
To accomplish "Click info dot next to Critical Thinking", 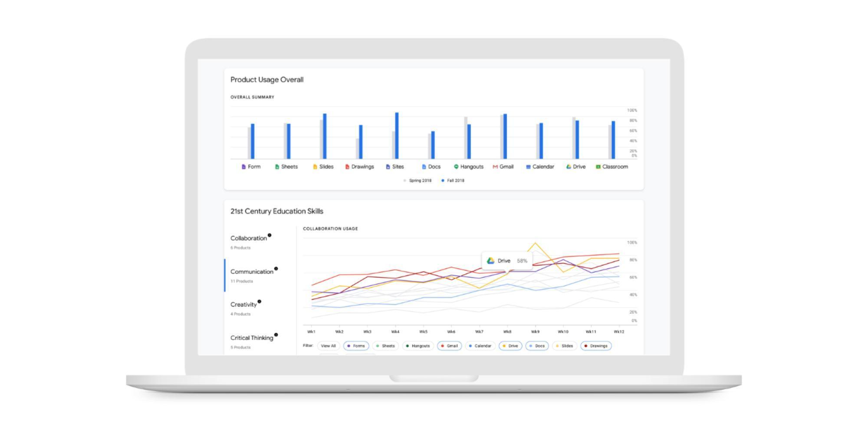I will [x=276, y=335].
